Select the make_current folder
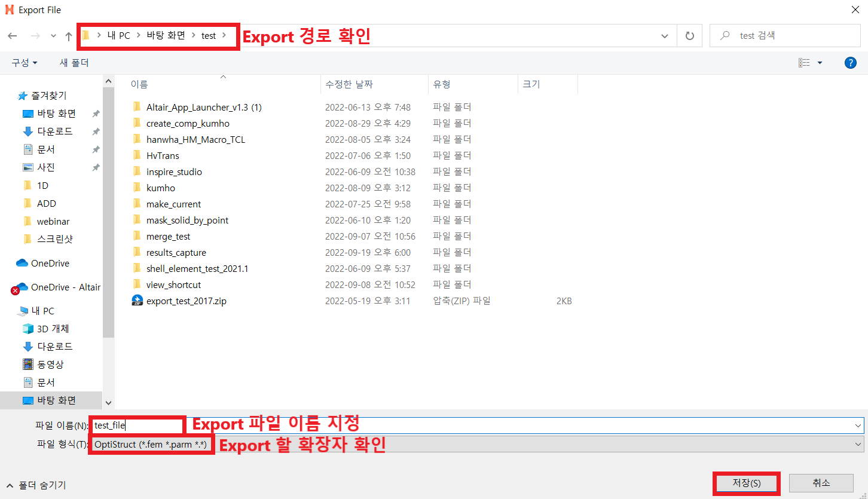The height and width of the screenshot is (499, 868). pos(173,204)
